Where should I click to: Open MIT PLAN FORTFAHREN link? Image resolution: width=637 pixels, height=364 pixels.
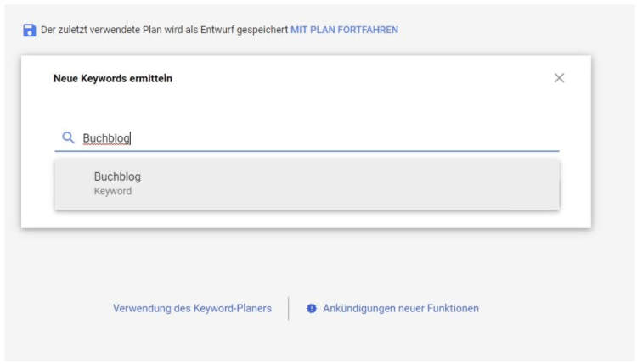click(x=344, y=30)
